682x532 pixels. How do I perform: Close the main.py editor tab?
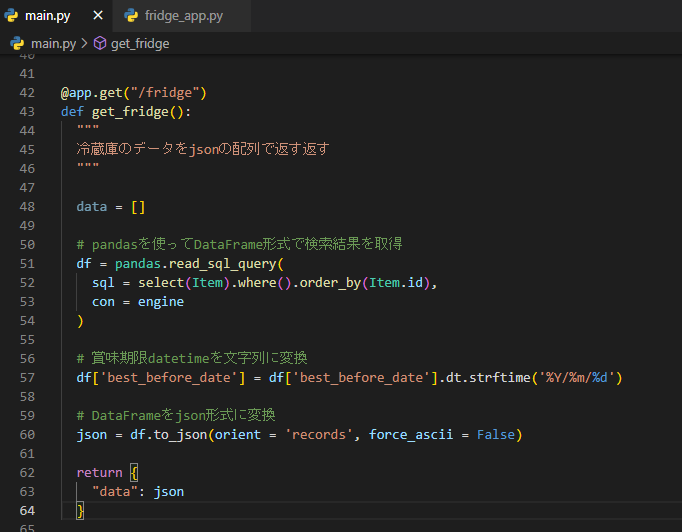click(x=98, y=16)
